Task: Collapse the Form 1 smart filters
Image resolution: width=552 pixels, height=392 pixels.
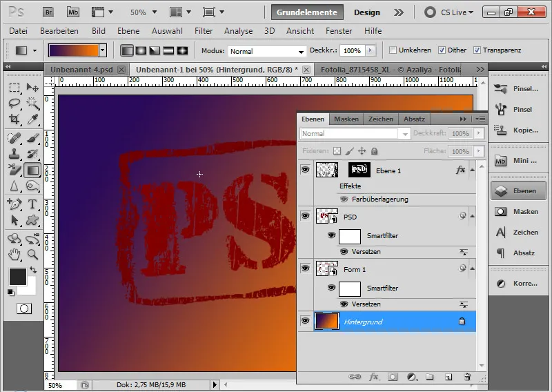Action: tap(472, 268)
